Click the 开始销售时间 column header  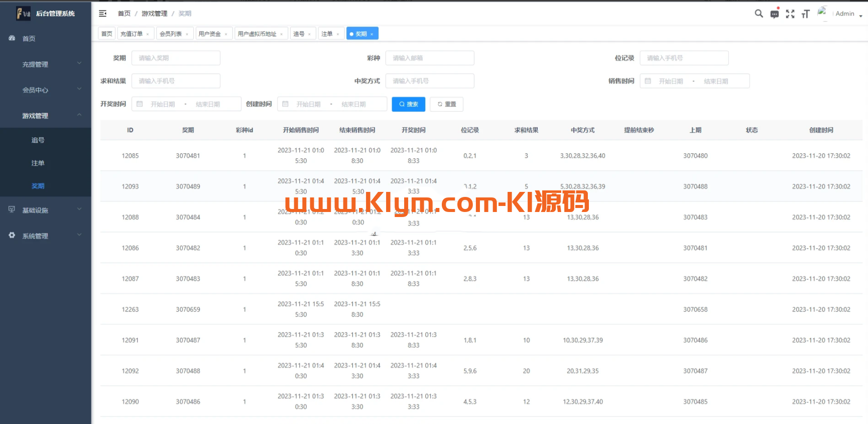(301, 130)
